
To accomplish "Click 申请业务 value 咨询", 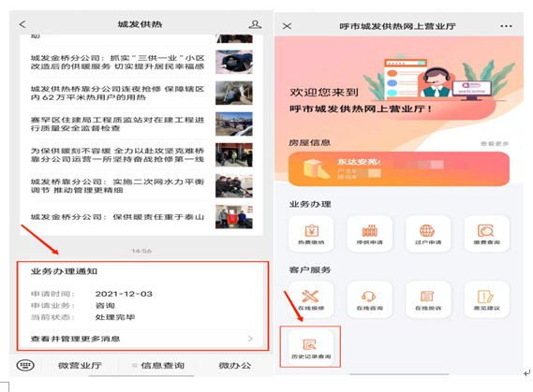I will pos(105,305).
